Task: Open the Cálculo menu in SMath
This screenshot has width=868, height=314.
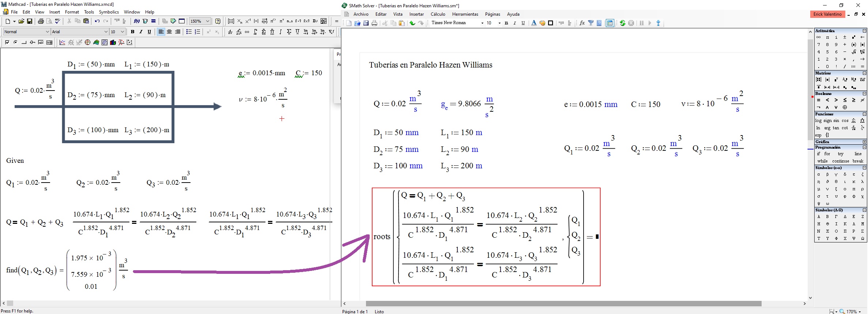Action: [x=438, y=14]
